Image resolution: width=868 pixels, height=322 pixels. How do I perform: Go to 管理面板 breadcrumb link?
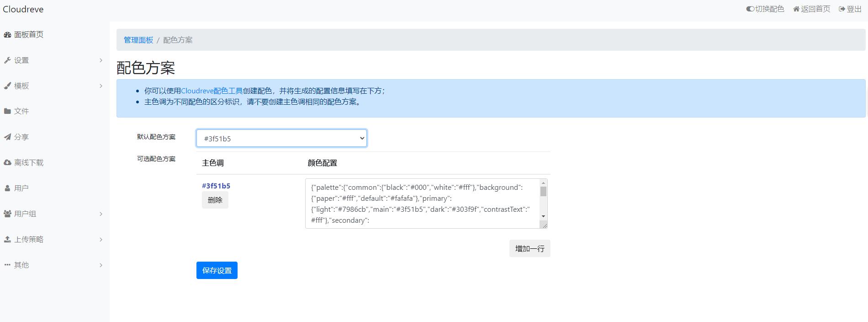pos(138,40)
